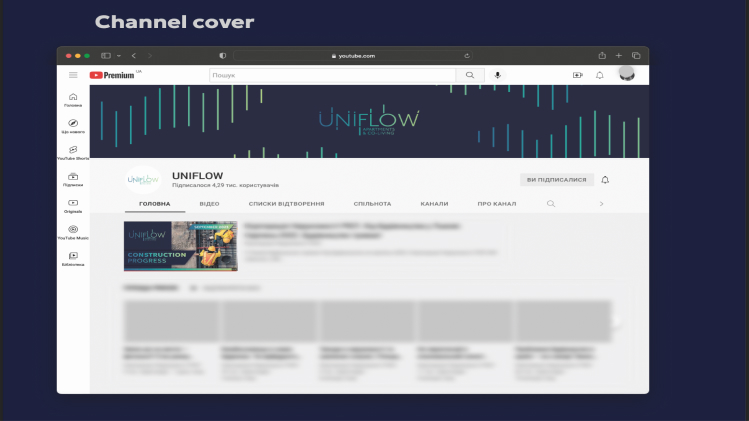Viewport: 749px width, 421px height.
Task: Search within the UNIFLOW channel
Action: coord(551,204)
